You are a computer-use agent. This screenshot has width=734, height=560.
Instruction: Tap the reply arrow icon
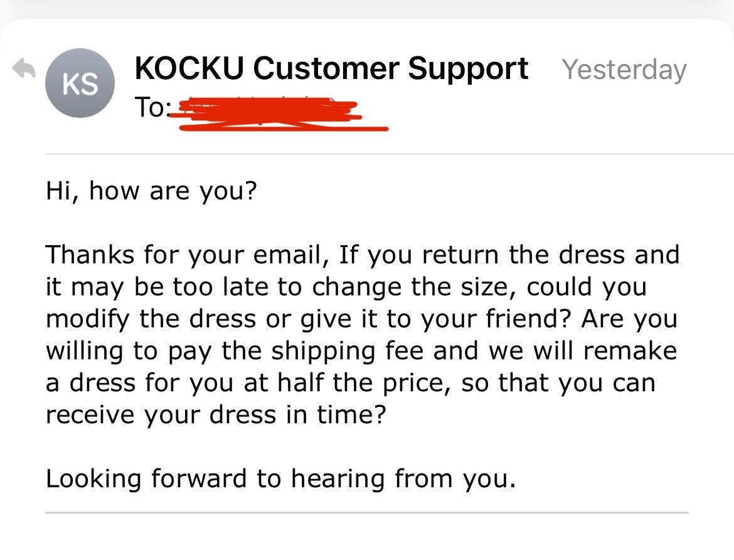coord(24,69)
